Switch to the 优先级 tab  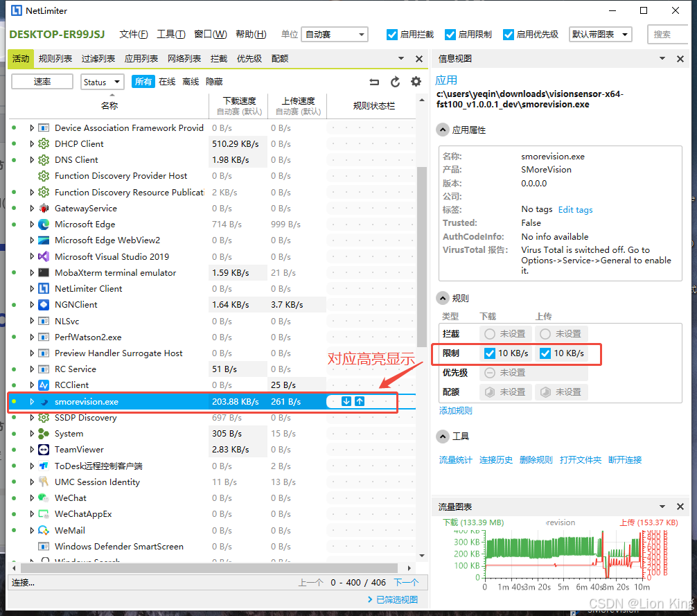(x=249, y=59)
